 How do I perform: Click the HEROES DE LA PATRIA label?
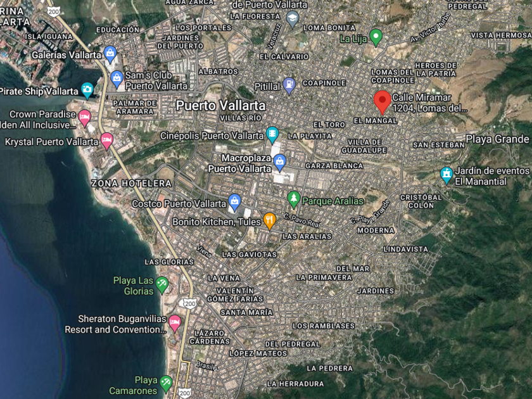point(436,69)
